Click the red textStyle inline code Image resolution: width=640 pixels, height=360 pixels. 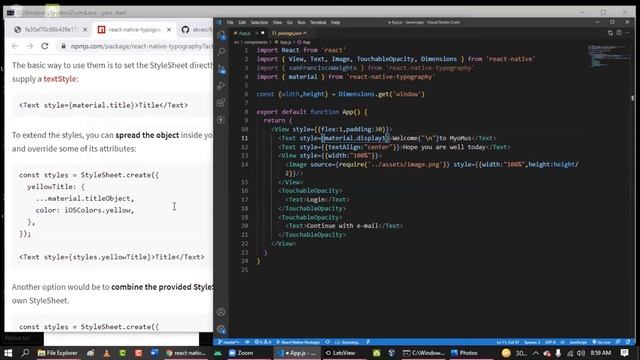click(60, 79)
